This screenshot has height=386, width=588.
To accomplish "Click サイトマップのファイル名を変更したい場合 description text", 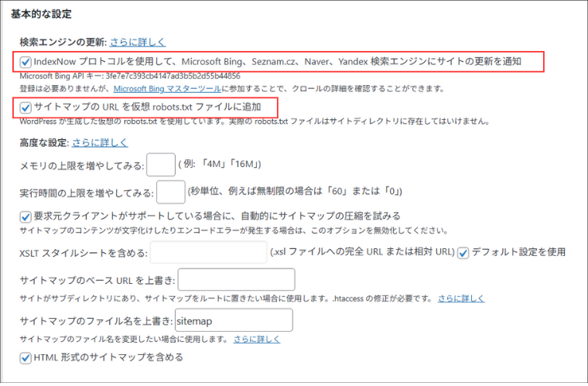I will click(x=124, y=339).
